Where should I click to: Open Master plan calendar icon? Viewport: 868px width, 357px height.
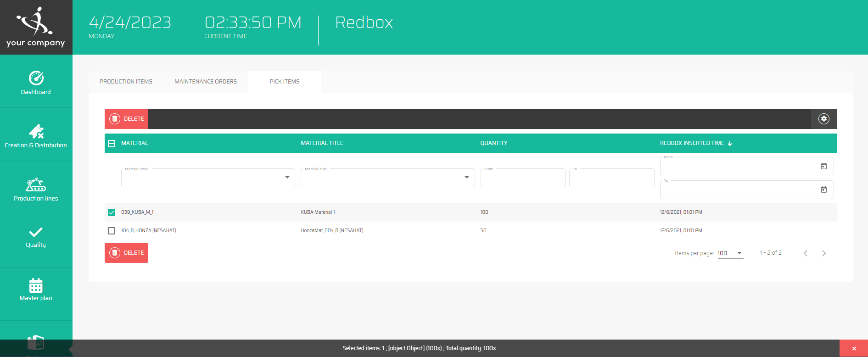36,285
